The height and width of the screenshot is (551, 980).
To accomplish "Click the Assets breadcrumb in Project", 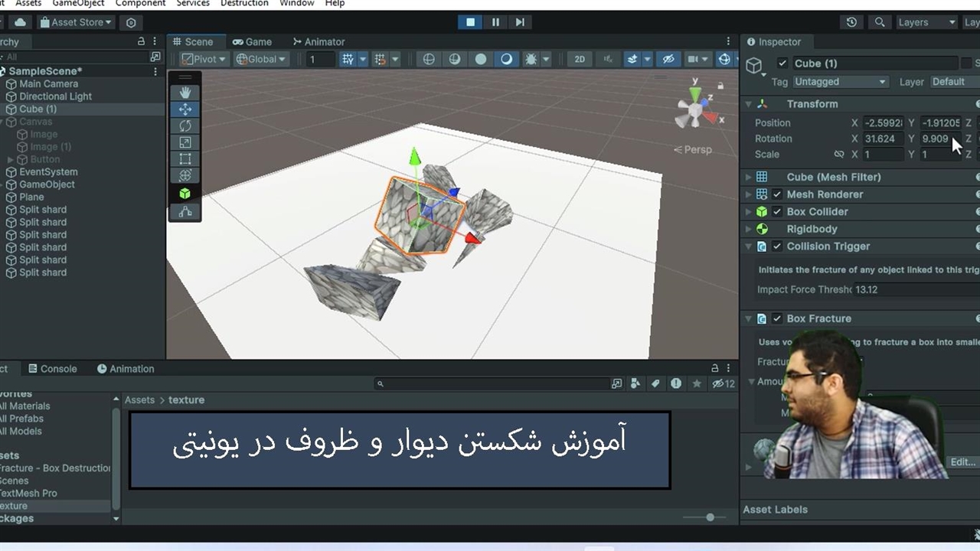I will [x=139, y=400].
